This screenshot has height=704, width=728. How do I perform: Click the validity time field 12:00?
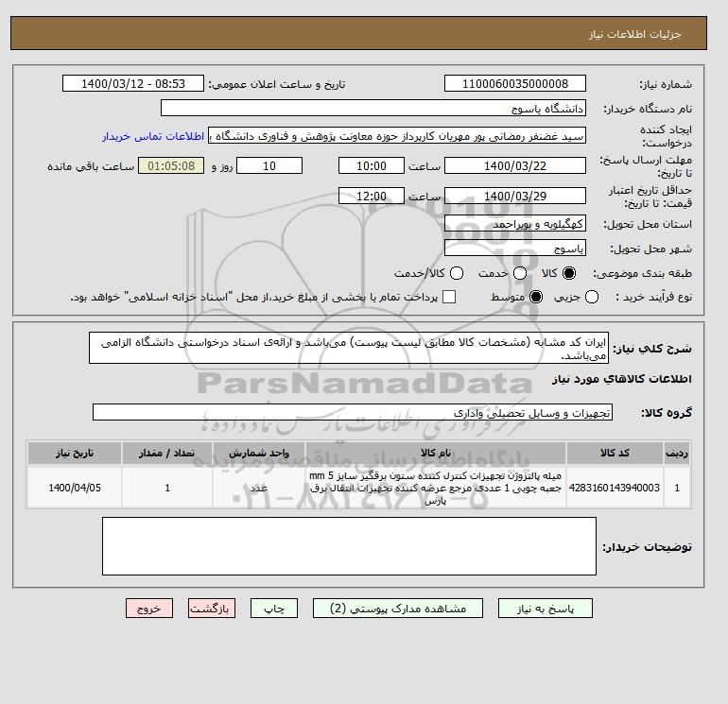(371, 196)
